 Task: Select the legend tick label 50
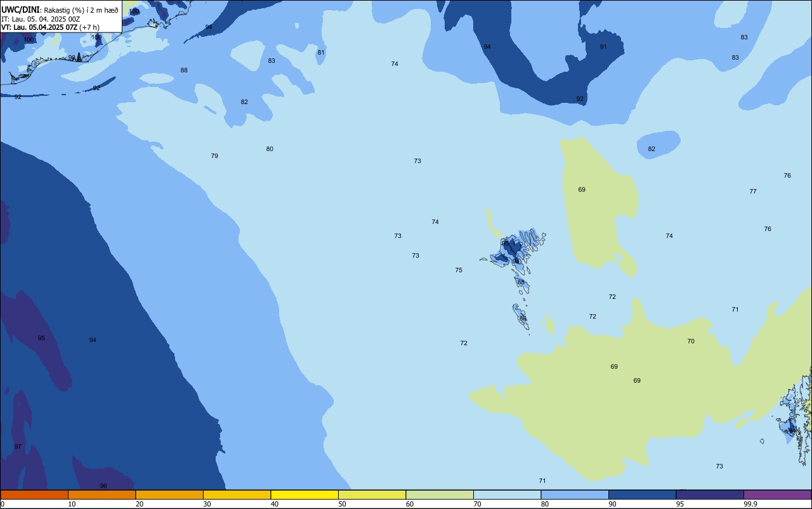pos(342,504)
